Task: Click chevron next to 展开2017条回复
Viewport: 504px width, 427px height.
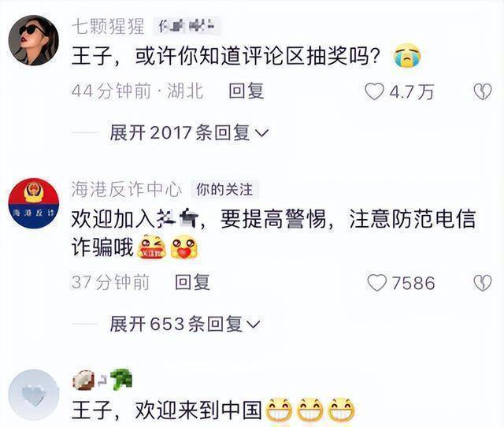Action: [261, 133]
